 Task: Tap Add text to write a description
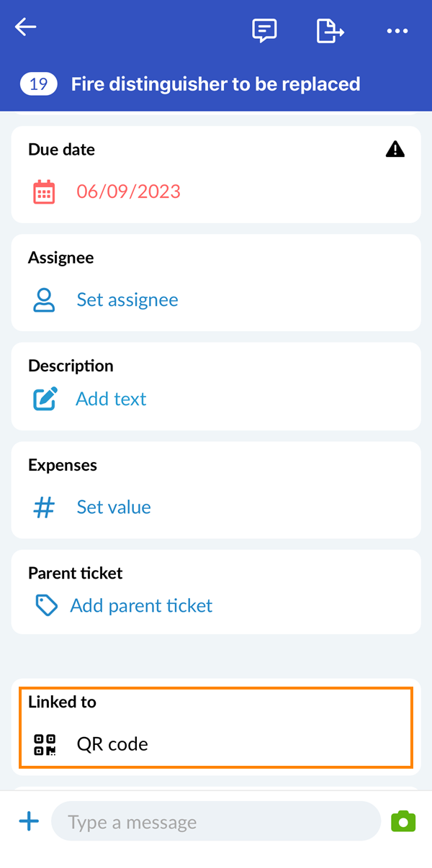tap(111, 398)
